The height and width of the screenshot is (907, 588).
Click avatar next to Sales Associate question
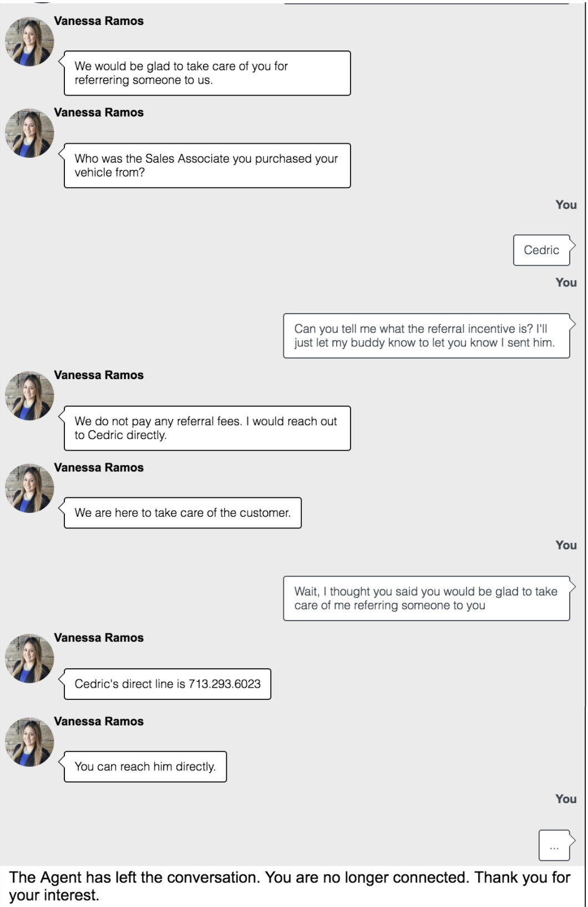click(x=29, y=133)
